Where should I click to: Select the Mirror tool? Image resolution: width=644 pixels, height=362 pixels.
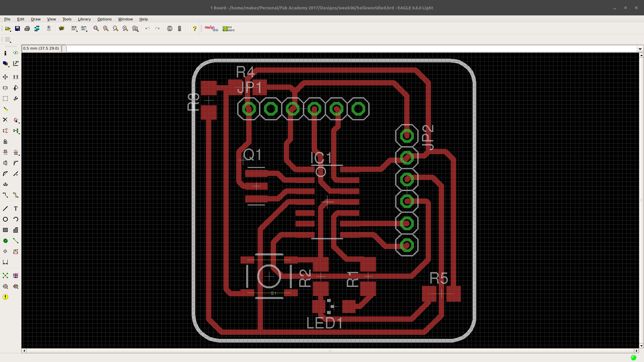click(5, 88)
